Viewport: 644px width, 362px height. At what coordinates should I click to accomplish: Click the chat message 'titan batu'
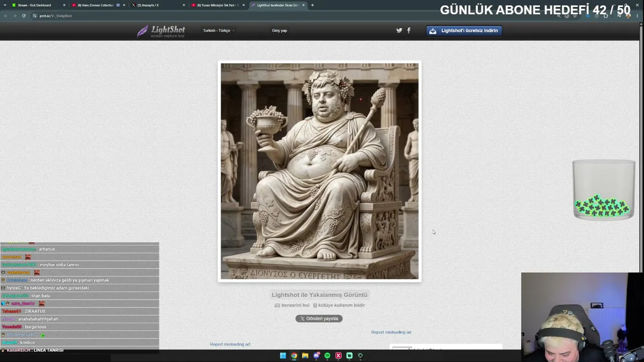pyautogui.click(x=41, y=296)
